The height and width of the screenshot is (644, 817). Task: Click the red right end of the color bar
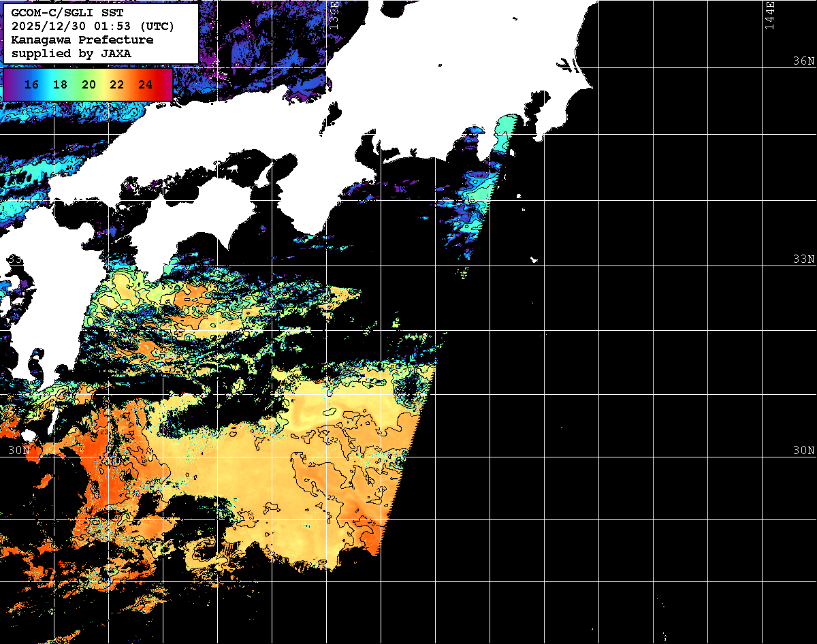pyautogui.click(x=167, y=85)
